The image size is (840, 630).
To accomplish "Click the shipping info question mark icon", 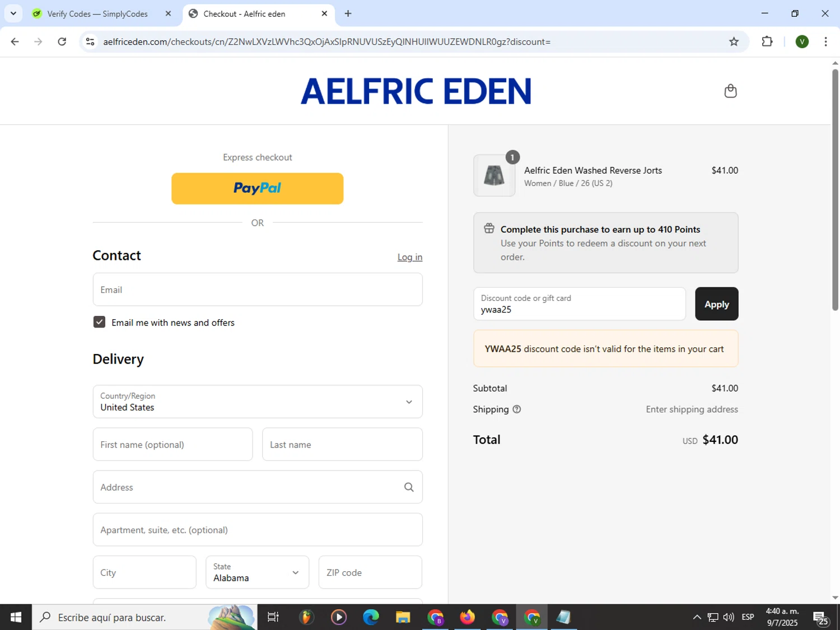I will pos(517,409).
